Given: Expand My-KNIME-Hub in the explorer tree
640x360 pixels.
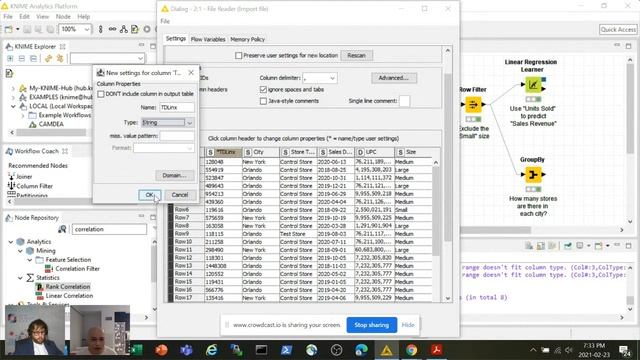Looking at the screenshot, I should tap(13, 88).
